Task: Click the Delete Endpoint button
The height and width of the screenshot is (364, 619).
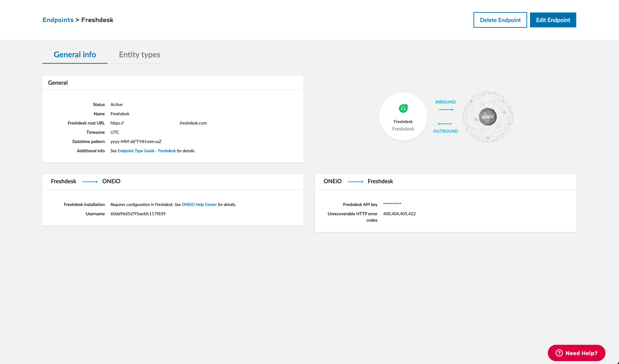Action: click(x=500, y=20)
